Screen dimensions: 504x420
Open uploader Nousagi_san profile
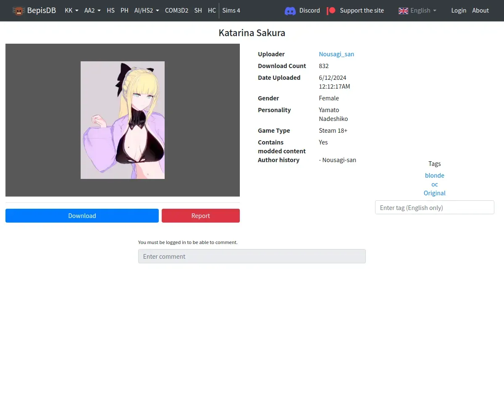pos(336,54)
